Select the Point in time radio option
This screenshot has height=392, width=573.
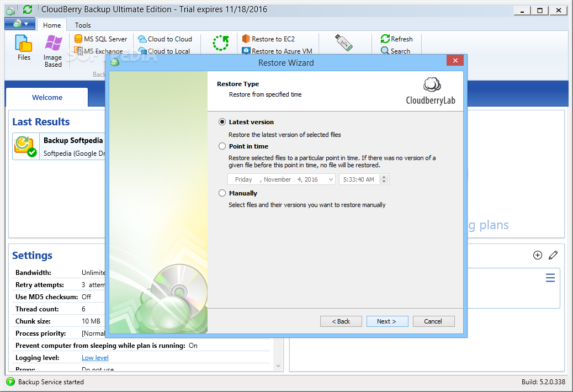click(222, 146)
